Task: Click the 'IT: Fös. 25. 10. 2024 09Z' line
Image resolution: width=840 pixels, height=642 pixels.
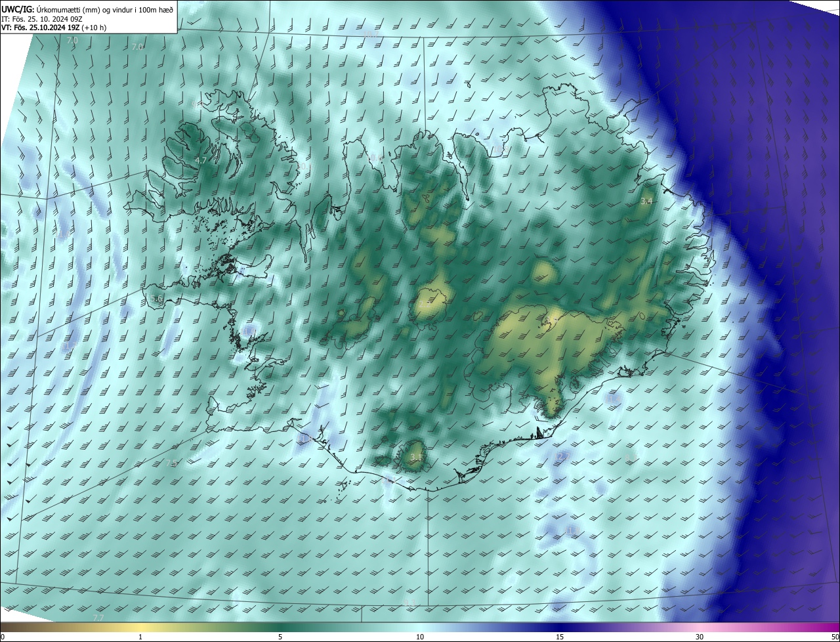Action: coord(41,19)
